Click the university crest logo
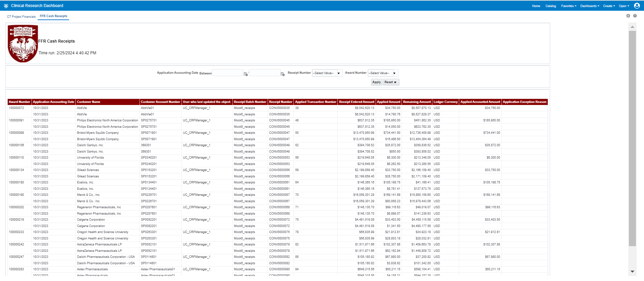The image size is (644, 281). click(23, 44)
